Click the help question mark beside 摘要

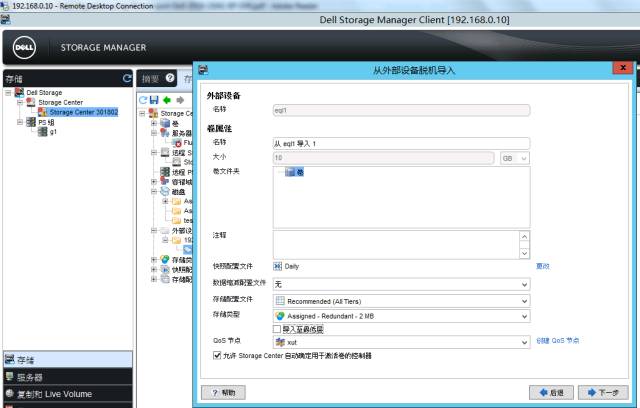click(x=170, y=78)
